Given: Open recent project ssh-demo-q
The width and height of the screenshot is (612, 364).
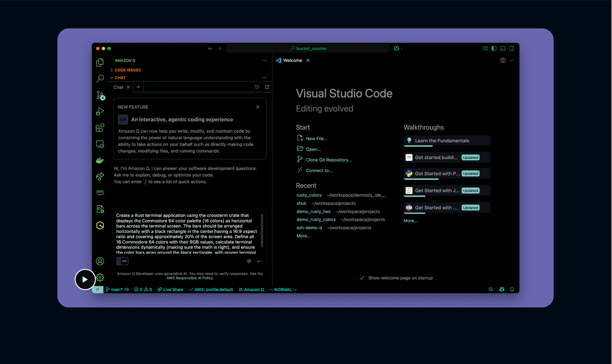Looking at the screenshot, I should tap(309, 228).
